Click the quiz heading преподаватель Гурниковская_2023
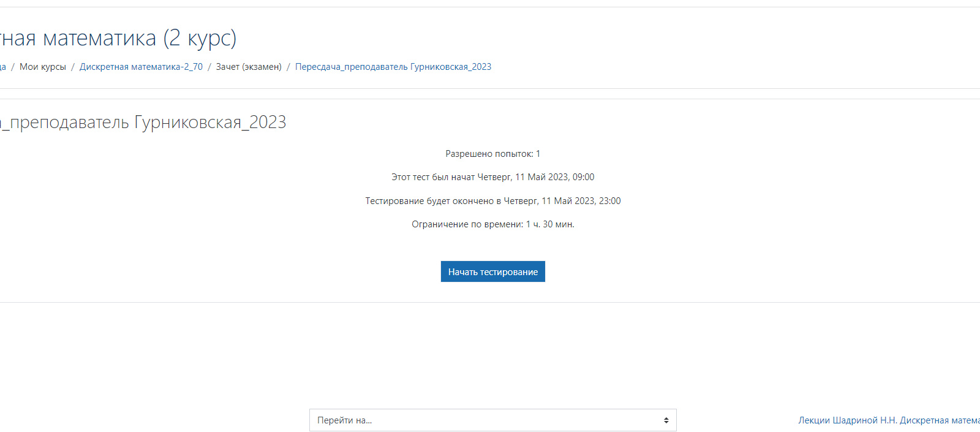 tap(147, 123)
